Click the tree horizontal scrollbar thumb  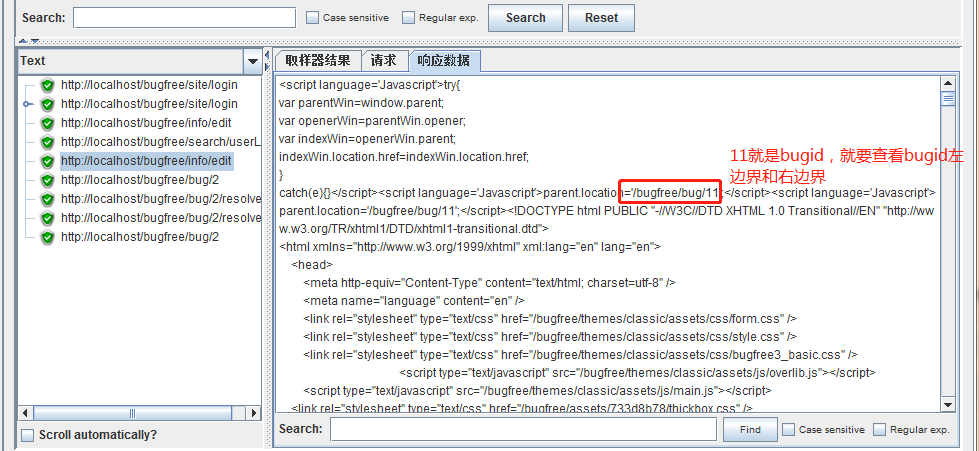(x=132, y=413)
